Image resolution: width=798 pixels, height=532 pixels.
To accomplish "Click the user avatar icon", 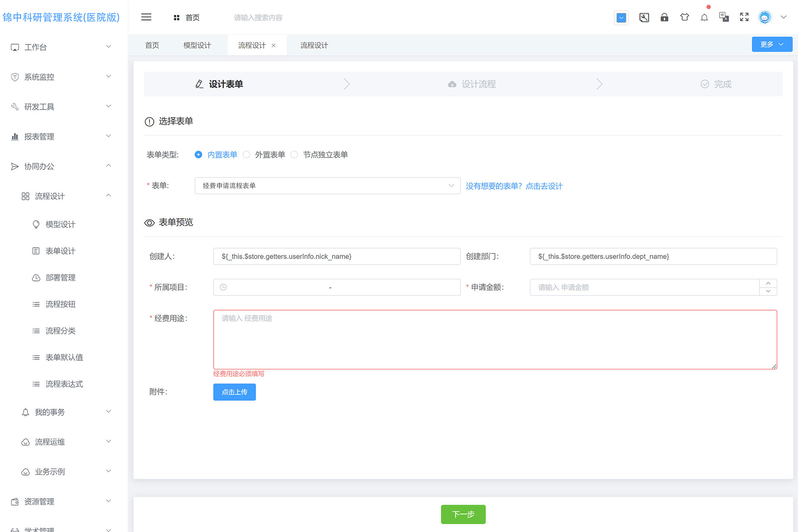I will pyautogui.click(x=764, y=17).
